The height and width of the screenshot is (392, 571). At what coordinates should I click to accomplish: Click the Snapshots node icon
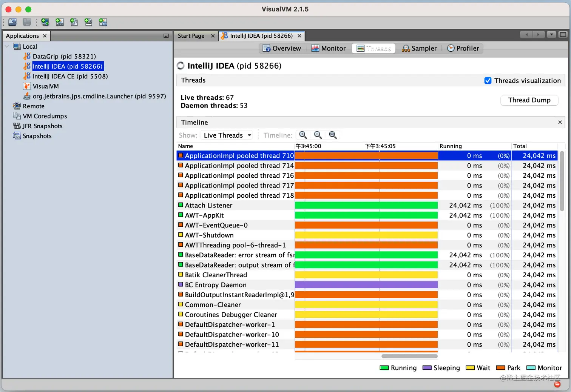pos(17,136)
